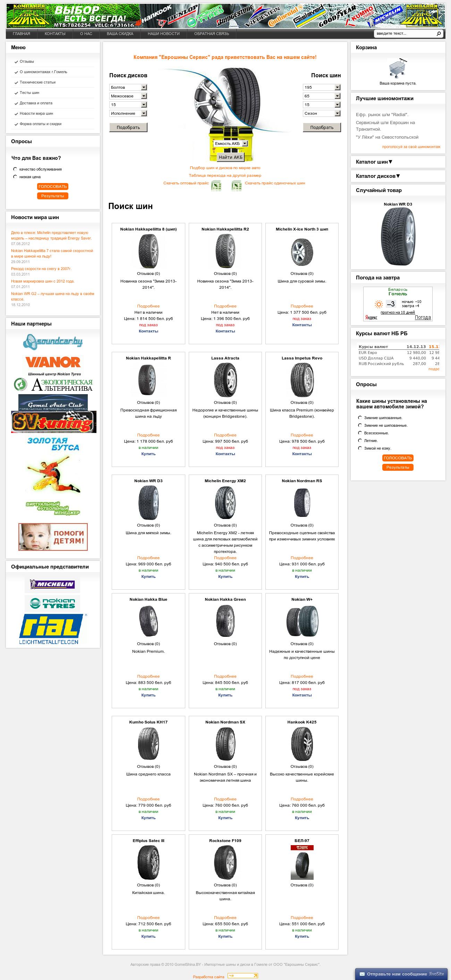The height and width of the screenshot is (980, 451).
Task: Open the shopping cart icon
Action: pos(398,69)
